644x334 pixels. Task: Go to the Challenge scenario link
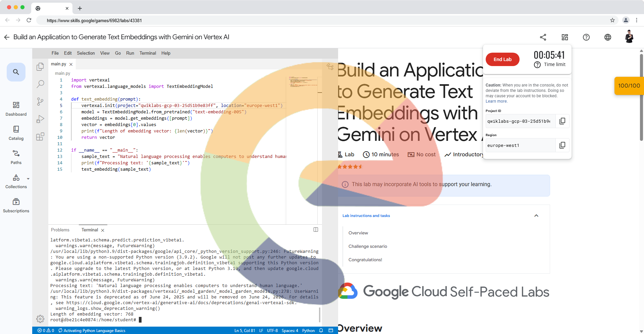click(368, 246)
